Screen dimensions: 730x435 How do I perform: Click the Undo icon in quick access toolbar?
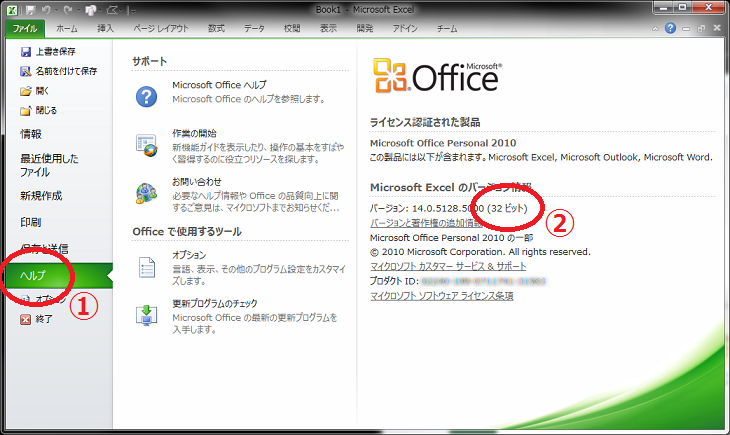(x=46, y=10)
